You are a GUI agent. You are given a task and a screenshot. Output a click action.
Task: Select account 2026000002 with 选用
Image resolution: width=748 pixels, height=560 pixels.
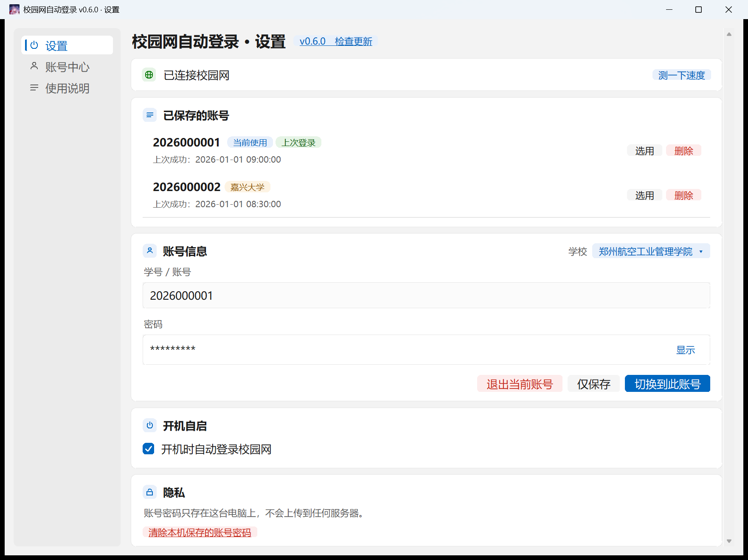(x=644, y=195)
